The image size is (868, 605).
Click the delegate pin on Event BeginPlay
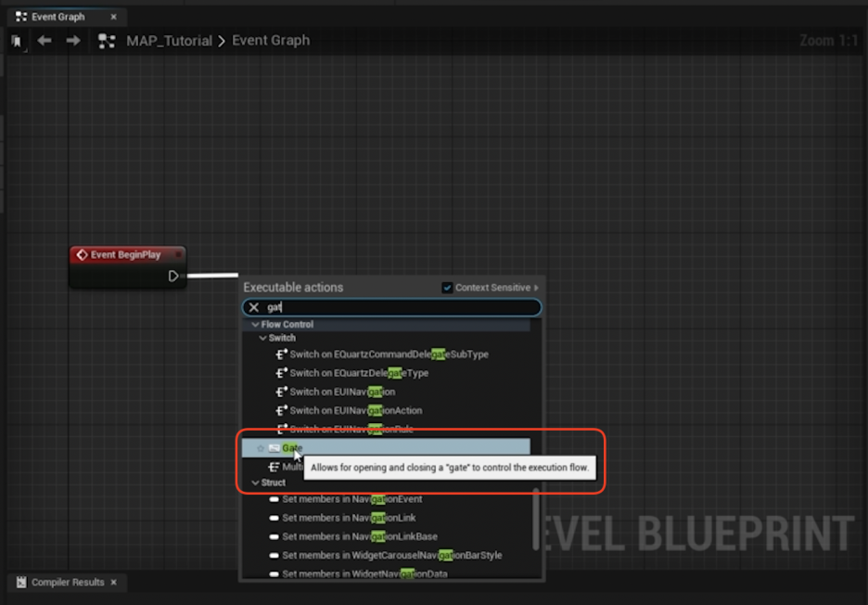(178, 255)
